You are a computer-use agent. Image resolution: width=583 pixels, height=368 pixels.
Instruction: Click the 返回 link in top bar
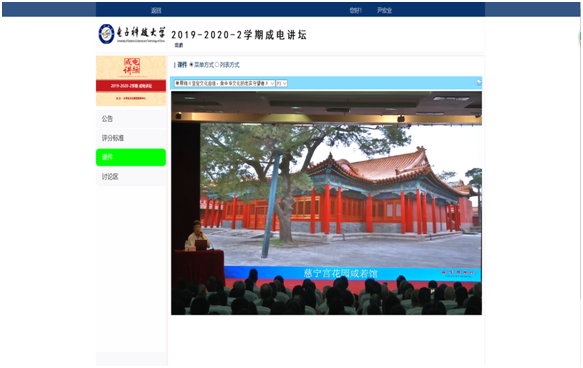(x=156, y=10)
